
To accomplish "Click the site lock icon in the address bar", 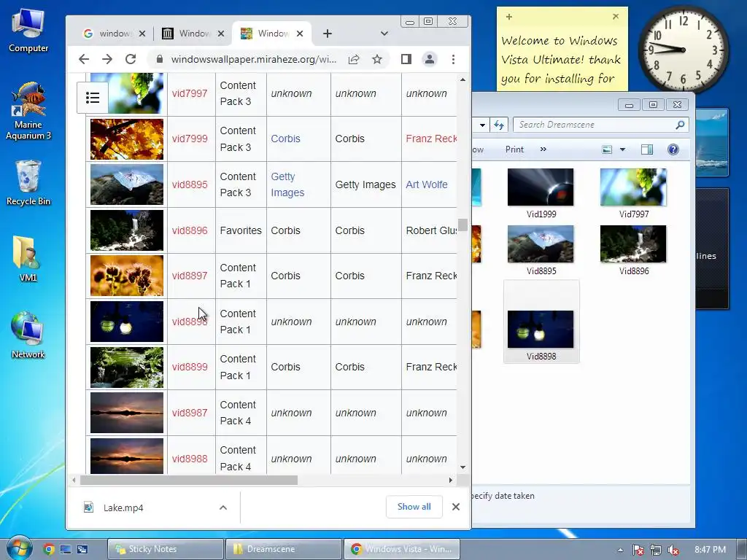I will pyautogui.click(x=160, y=59).
